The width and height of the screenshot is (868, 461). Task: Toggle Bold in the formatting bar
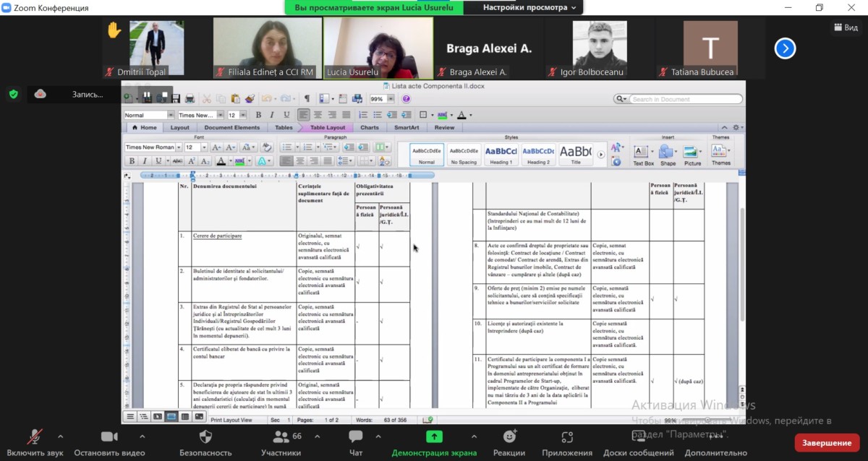(259, 115)
